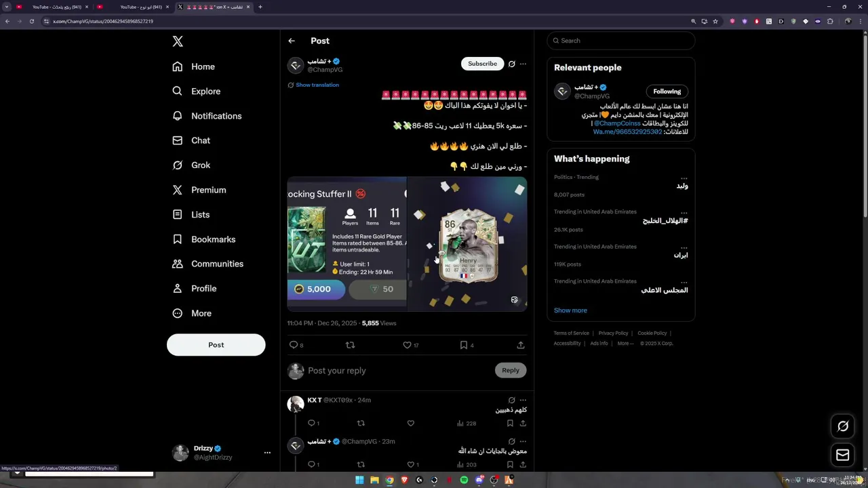The height and width of the screenshot is (488, 868).
Task: Switch to the second YouTube browser tab
Action: pyautogui.click(x=134, y=7)
